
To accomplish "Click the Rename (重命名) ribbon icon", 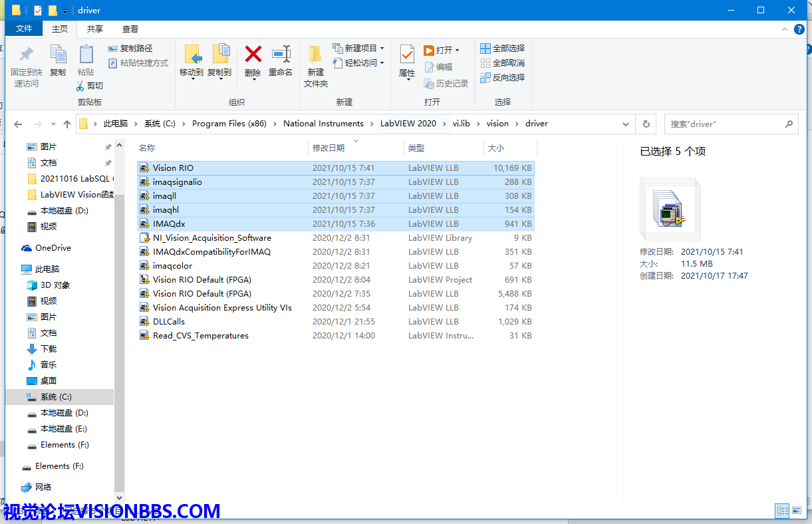I will pos(281,55).
